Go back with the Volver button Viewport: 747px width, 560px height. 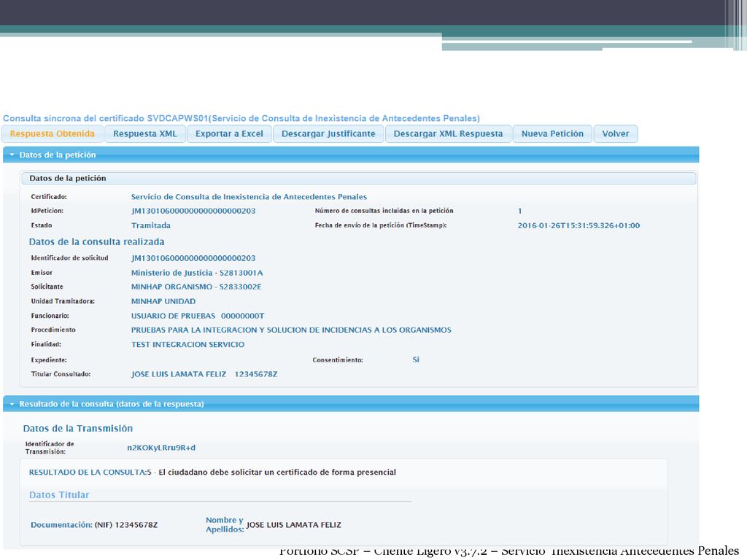pos(615,134)
